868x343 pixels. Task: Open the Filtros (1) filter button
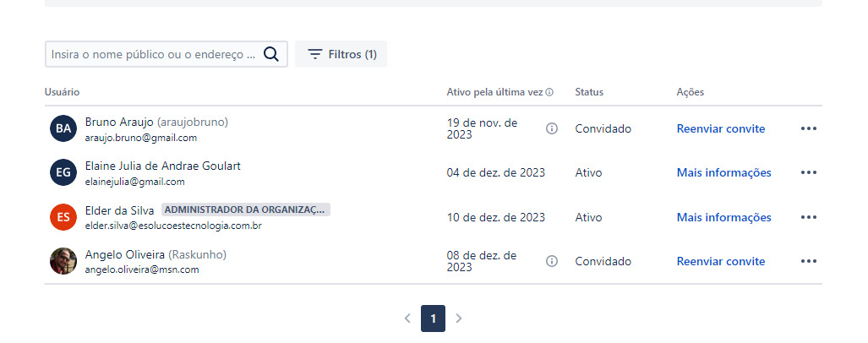pyautogui.click(x=341, y=54)
